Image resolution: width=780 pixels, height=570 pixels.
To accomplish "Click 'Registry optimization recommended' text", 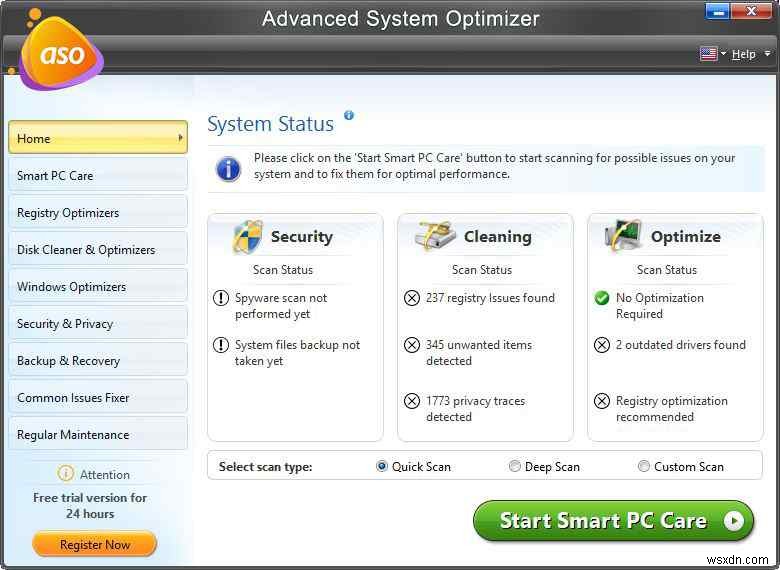I will (x=672, y=409).
